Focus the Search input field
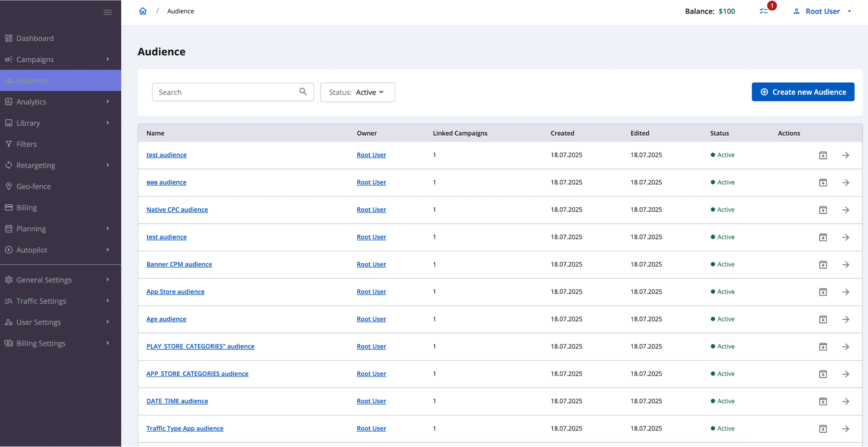This screenshot has height=447, width=868. 233,92
